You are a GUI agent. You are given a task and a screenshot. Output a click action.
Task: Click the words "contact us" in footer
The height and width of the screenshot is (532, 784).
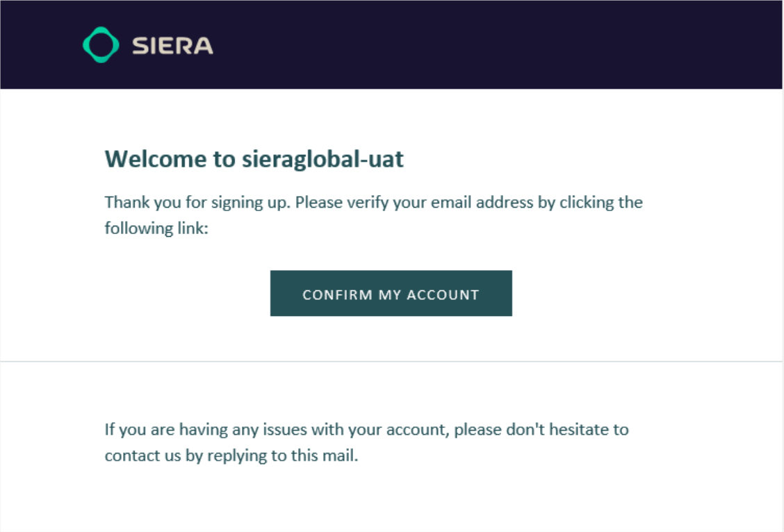click(142, 456)
